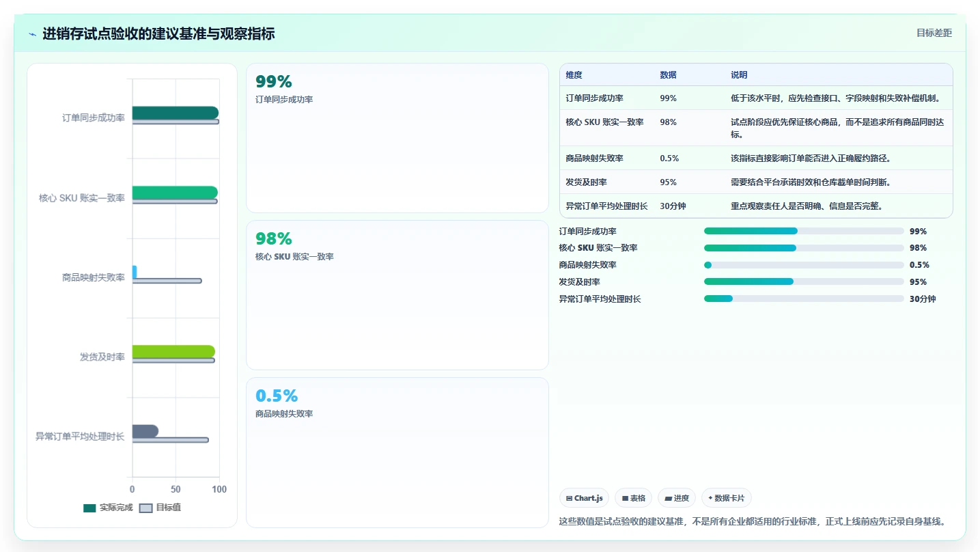This screenshot has height=552, width=980.
Task: Click the 0.5% data card value
Action: point(277,396)
